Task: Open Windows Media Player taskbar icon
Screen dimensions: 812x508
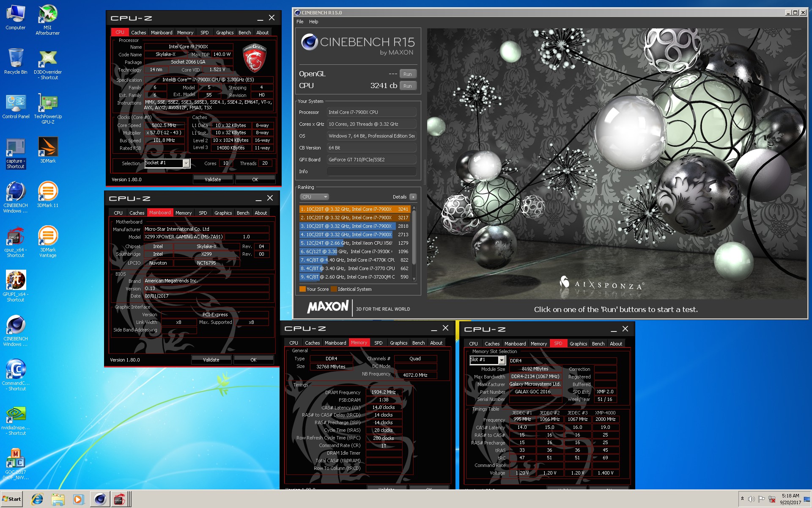Action: [78, 499]
